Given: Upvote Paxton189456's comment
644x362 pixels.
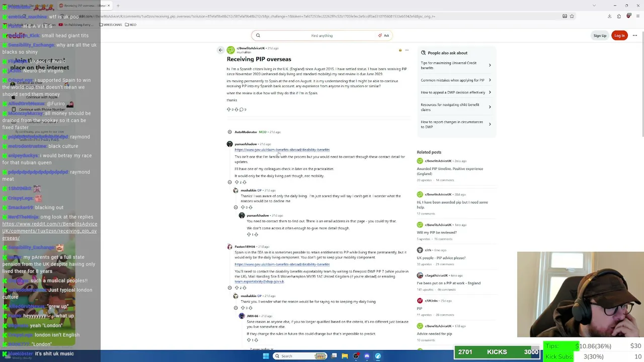Looking at the screenshot, I should (236, 288).
